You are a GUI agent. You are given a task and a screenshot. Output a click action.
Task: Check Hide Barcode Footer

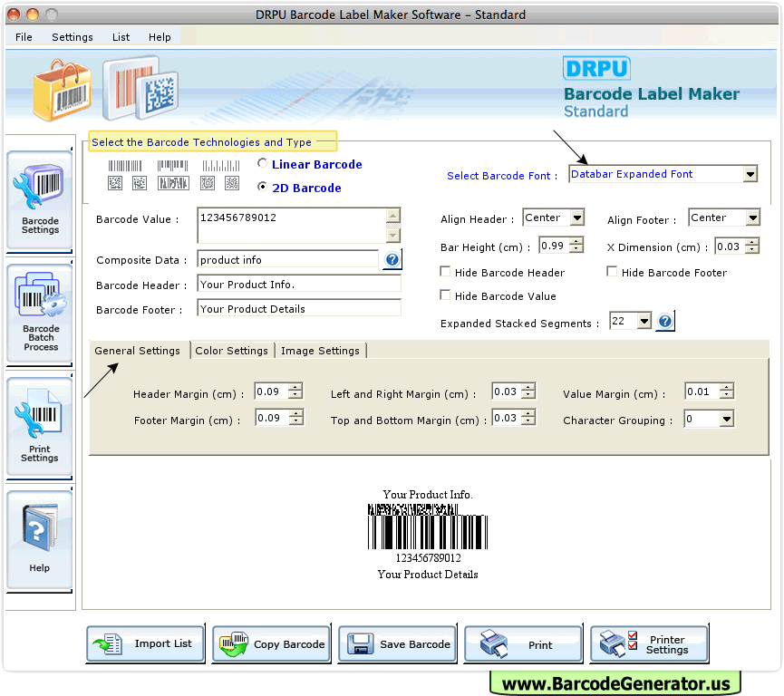(x=612, y=271)
